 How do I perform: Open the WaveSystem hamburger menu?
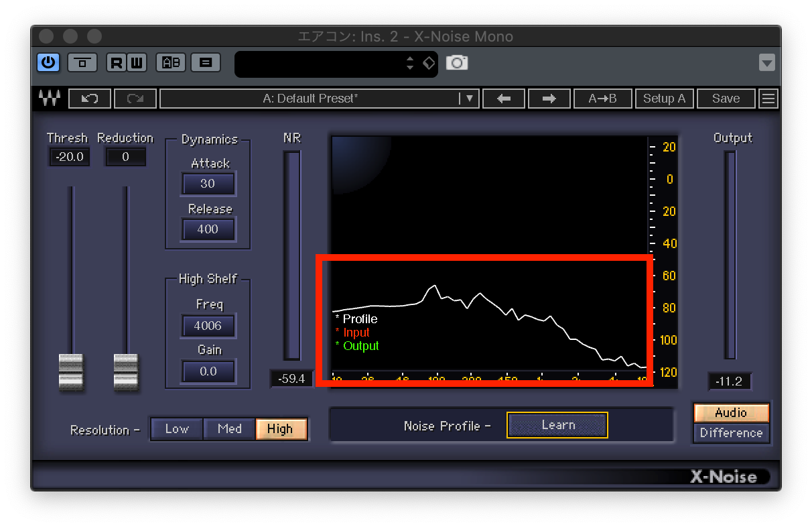pos(768,99)
